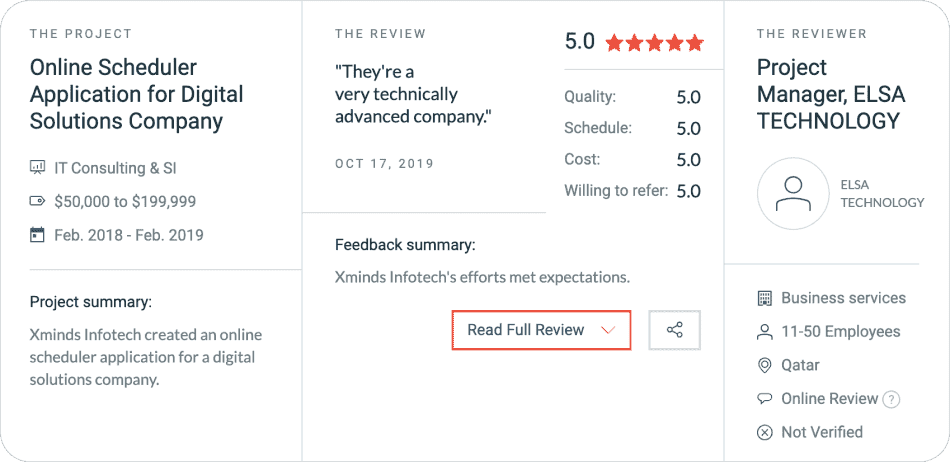Click the red chevron arrow on Read Full Review
This screenshot has height=462, width=950.
click(607, 330)
